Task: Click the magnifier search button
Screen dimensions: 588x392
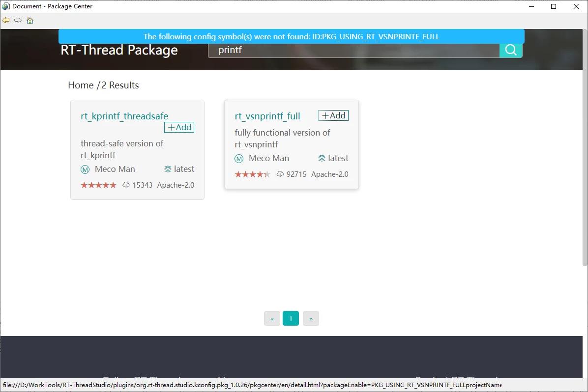Action: click(511, 50)
